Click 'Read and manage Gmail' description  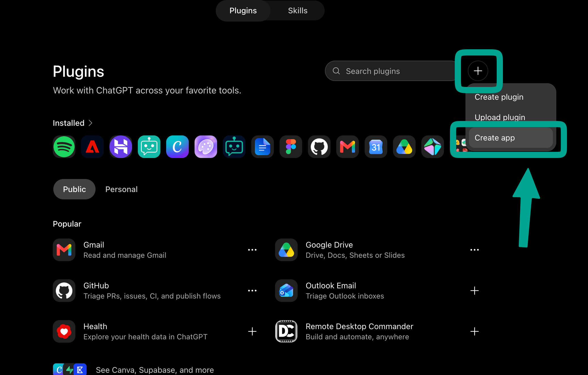pyautogui.click(x=125, y=255)
